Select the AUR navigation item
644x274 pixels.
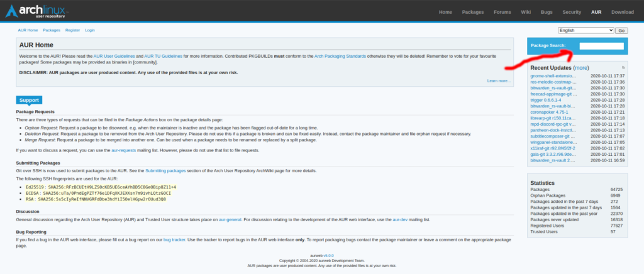[596, 12]
